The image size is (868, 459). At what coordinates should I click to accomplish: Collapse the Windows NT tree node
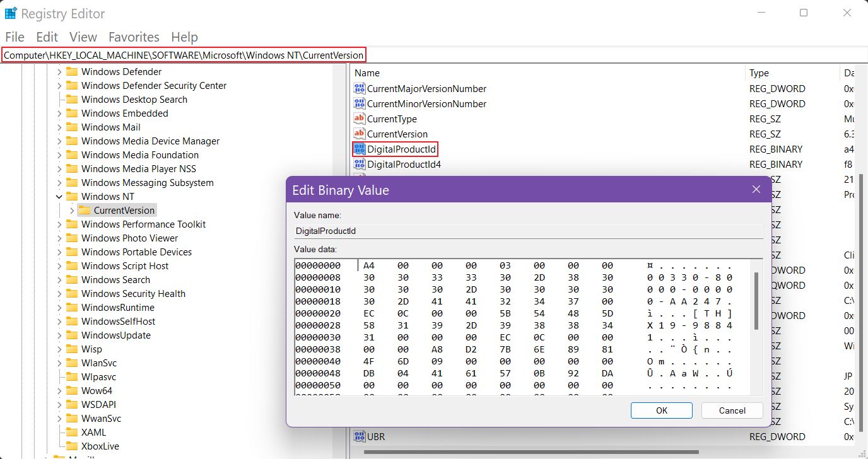[58, 196]
